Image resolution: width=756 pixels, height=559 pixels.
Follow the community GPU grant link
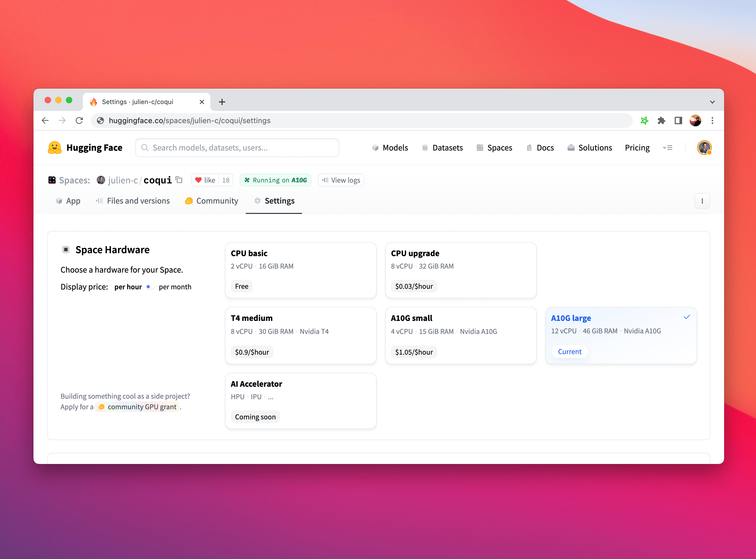click(x=138, y=407)
